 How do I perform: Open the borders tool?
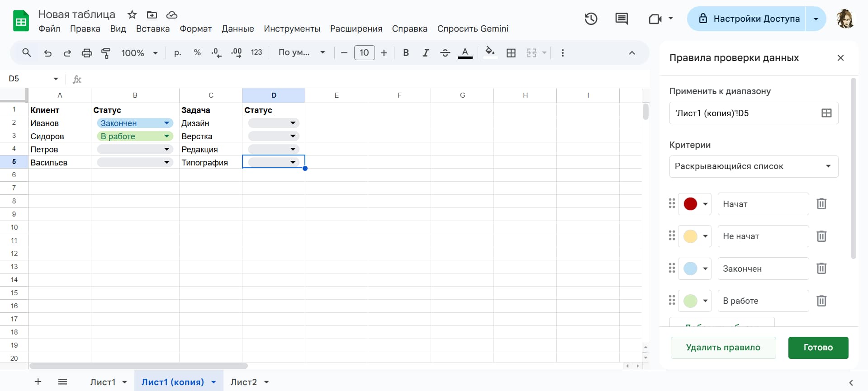click(x=511, y=53)
